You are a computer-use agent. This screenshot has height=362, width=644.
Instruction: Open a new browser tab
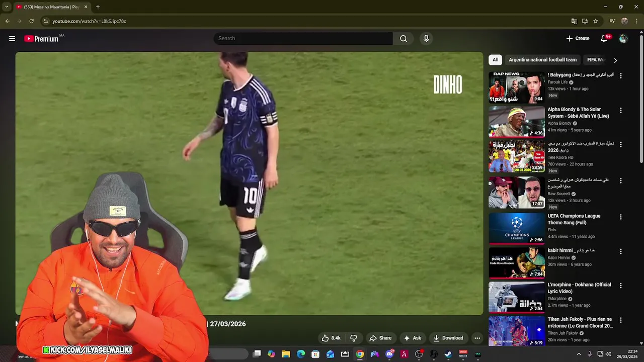[98, 7]
